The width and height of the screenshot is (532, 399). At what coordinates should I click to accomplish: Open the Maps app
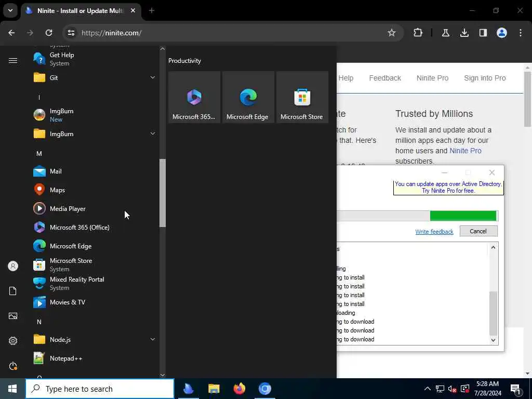94,190
